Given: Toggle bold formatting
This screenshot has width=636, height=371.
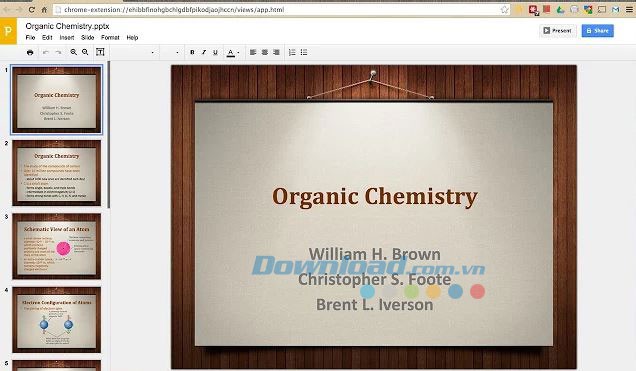Looking at the screenshot, I should [192, 52].
